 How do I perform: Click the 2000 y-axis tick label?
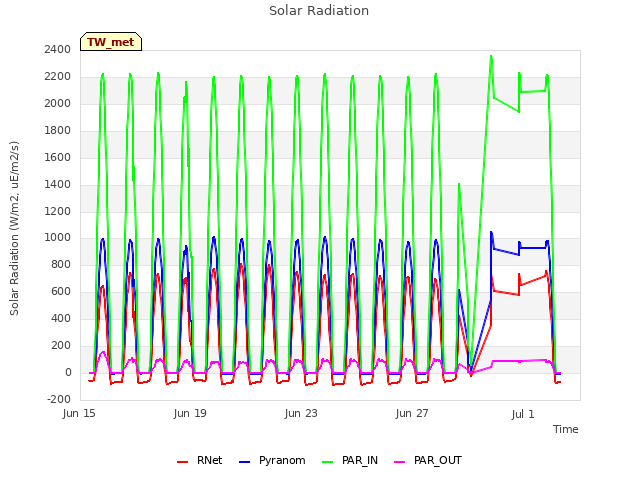(x=58, y=104)
